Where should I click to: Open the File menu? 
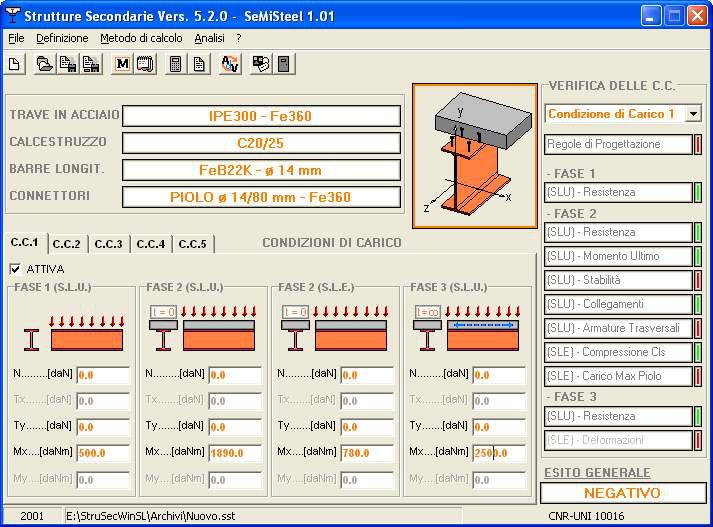coord(16,38)
